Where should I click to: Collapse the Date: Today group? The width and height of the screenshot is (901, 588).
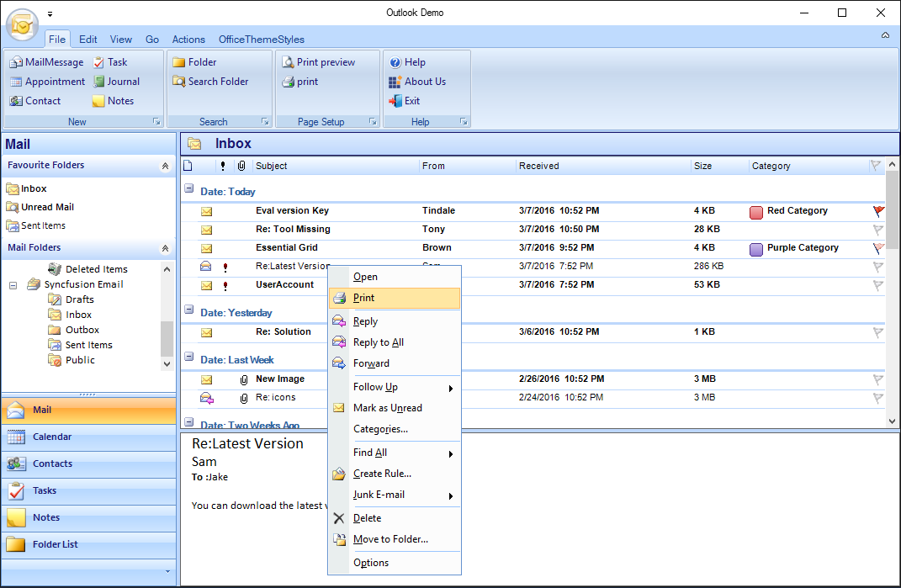188,188
